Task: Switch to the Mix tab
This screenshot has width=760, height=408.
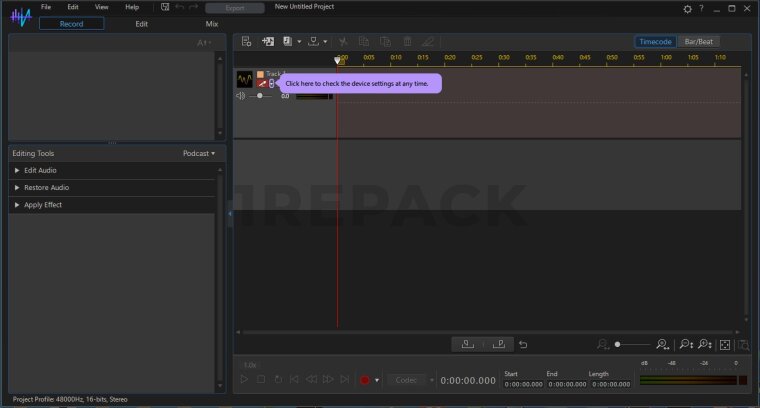Action: [x=211, y=23]
